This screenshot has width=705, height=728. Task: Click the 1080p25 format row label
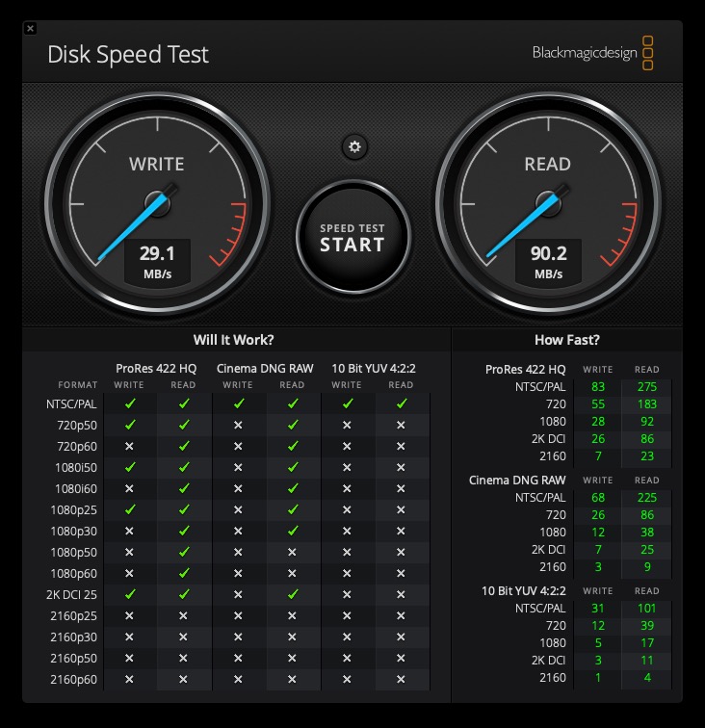tap(72, 509)
